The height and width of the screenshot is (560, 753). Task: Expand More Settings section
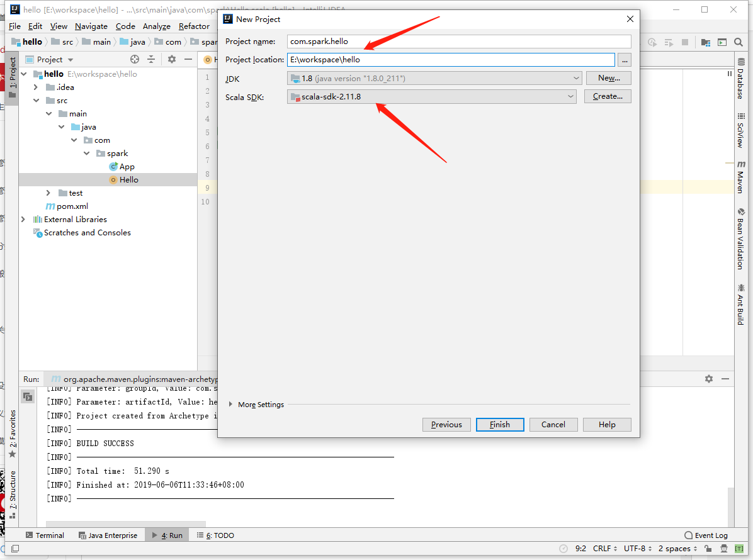click(230, 405)
